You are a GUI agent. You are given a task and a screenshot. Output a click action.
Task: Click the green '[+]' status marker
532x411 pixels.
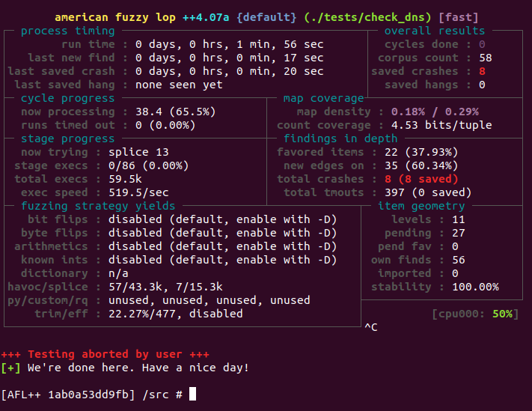pos(11,368)
